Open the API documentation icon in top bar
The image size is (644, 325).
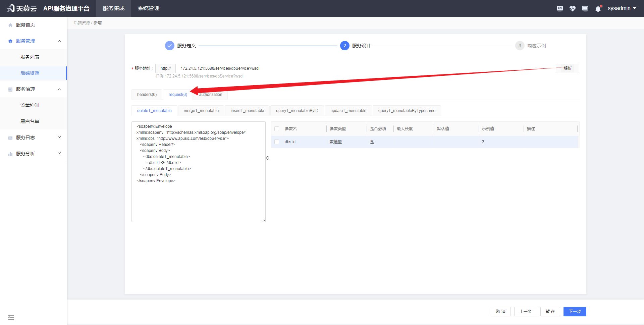[x=559, y=8]
